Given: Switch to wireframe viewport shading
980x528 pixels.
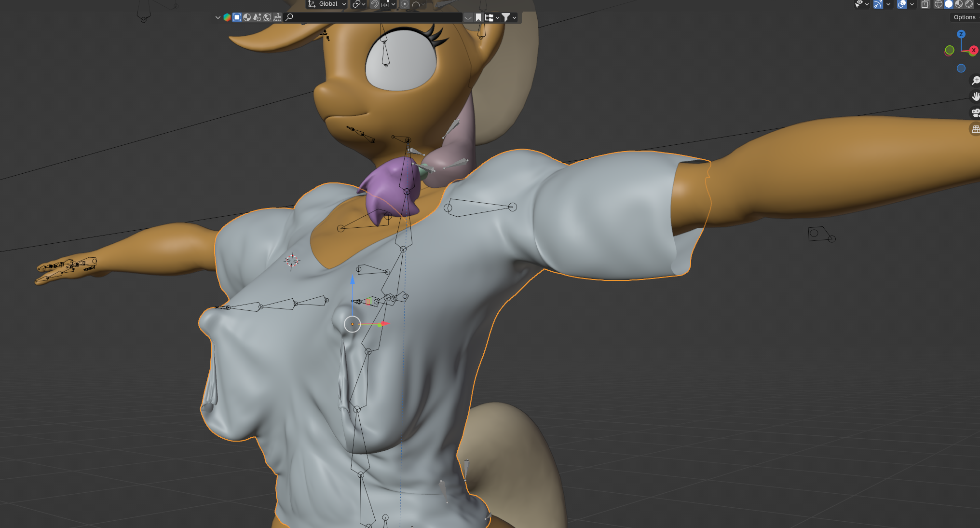Looking at the screenshot, I should pos(939,4).
